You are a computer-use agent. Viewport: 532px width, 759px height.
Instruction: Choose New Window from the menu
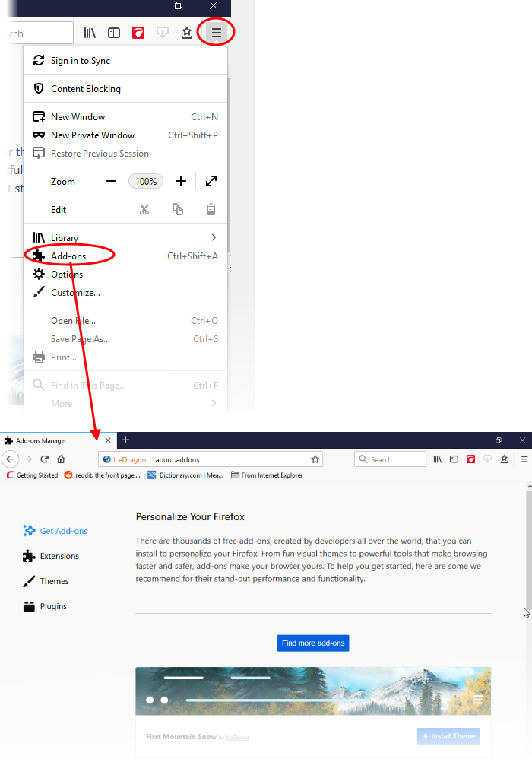pyautogui.click(x=125, y=116)
